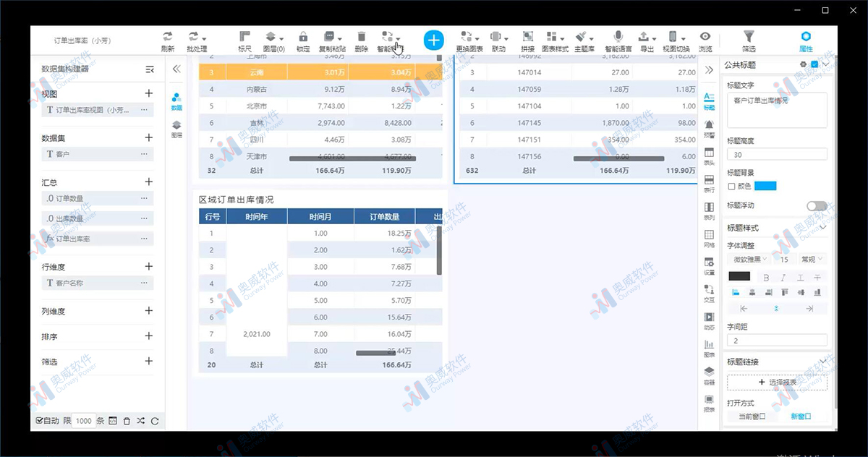Screen dimensions: 868x457
Task: Open the 交互 property tab
Action: pos(710,294)
